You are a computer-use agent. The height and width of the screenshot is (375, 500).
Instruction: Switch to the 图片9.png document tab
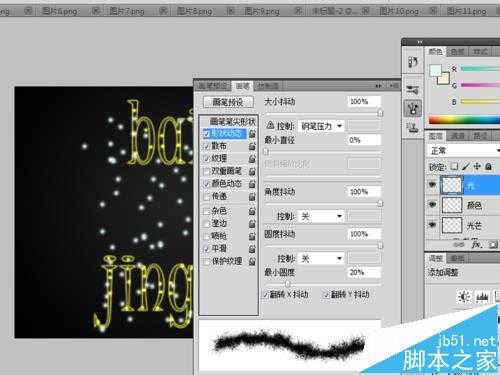(262, 12)
